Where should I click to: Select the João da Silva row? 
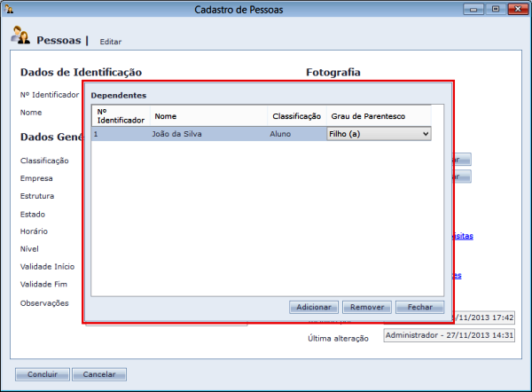(x=186, y=134)
